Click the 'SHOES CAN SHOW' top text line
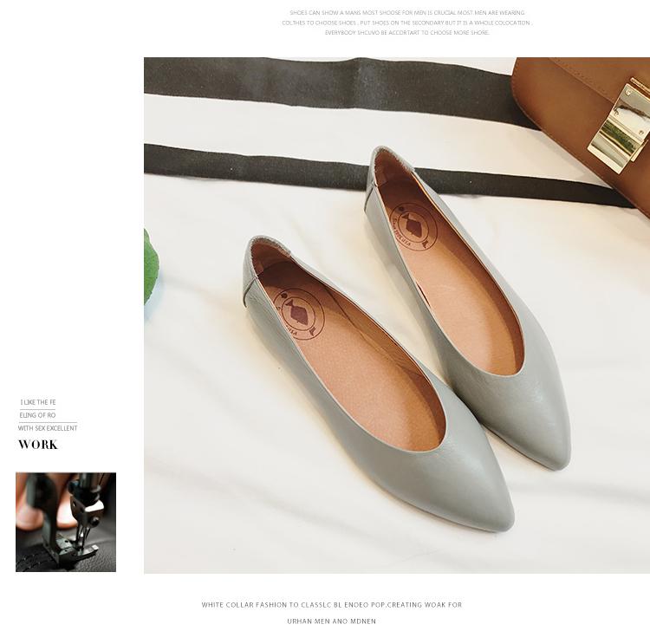Viewport: 650px width, 644px height. click(407, 13)
